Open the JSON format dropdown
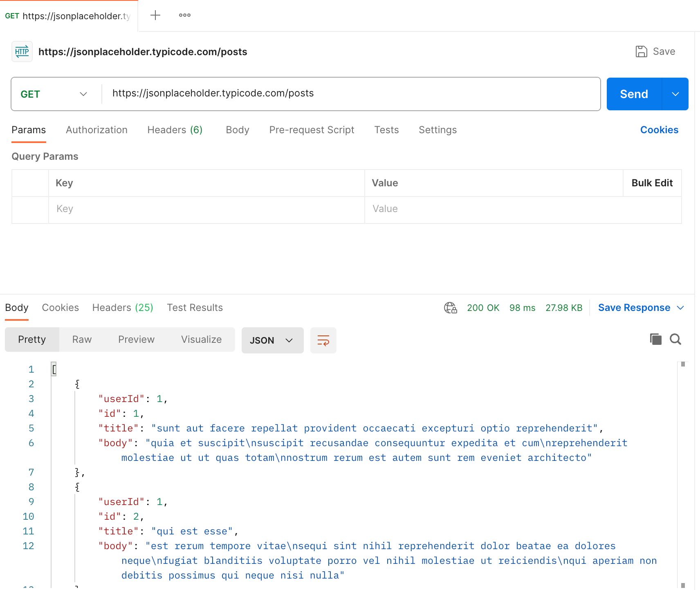The height and width of the screenshot is (590, 700). point(273,340)
